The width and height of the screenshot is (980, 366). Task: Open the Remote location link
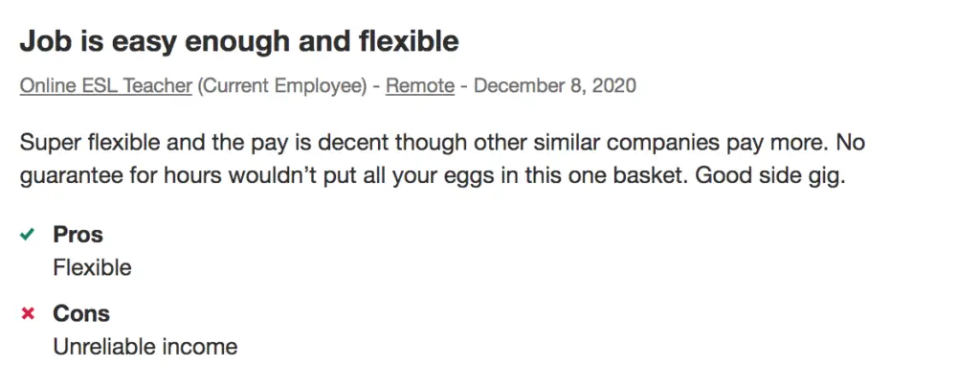coord(420,85)
